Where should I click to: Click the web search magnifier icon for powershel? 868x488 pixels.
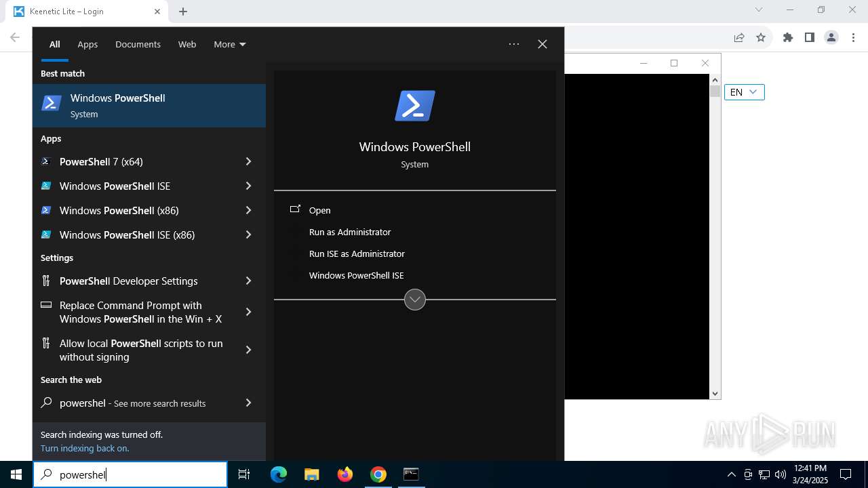[46, 403]
